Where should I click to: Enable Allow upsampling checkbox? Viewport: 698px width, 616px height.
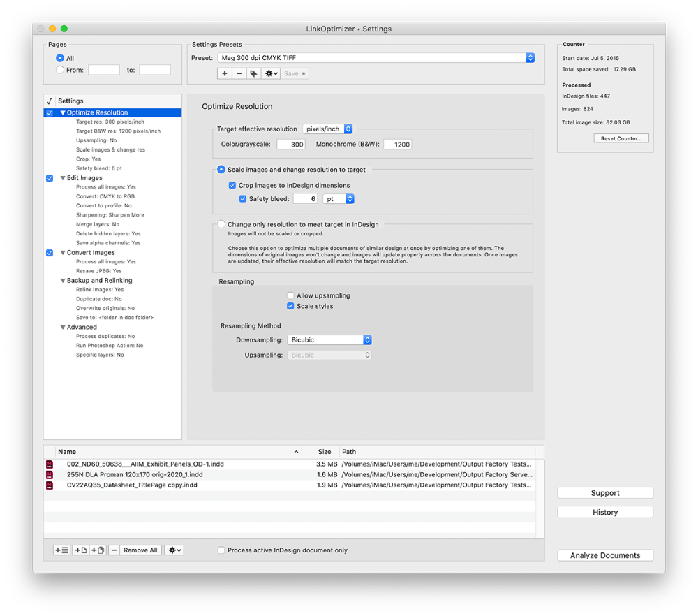coord(290,295)
